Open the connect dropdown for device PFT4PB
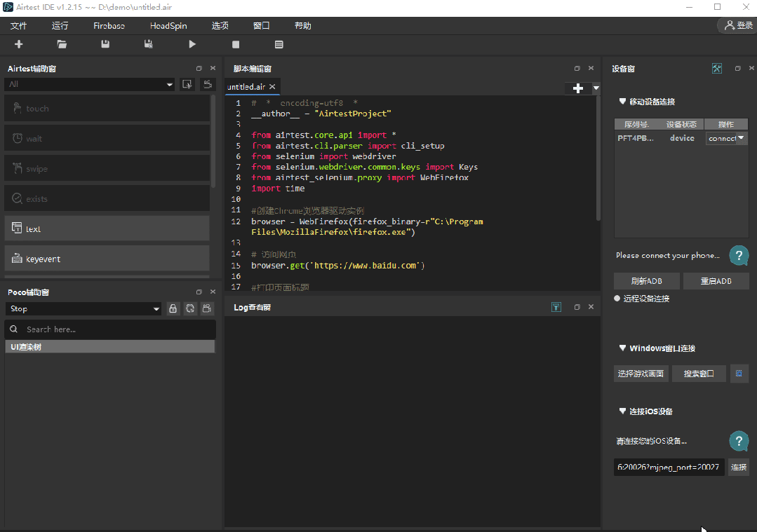Viewport: 757px width, 532px height. 741,138
